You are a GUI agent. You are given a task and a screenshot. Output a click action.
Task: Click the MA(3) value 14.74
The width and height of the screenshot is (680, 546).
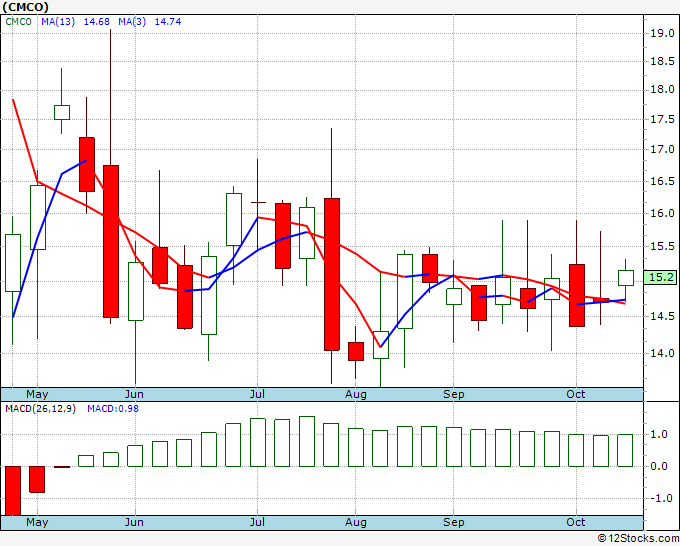click(168, 22)
